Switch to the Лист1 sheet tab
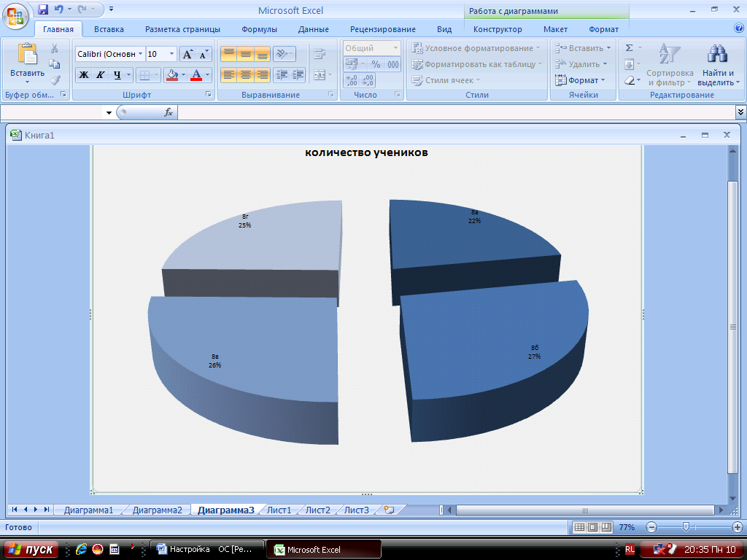The height and width of the screenshot is (560, 747). coord(279,510)
